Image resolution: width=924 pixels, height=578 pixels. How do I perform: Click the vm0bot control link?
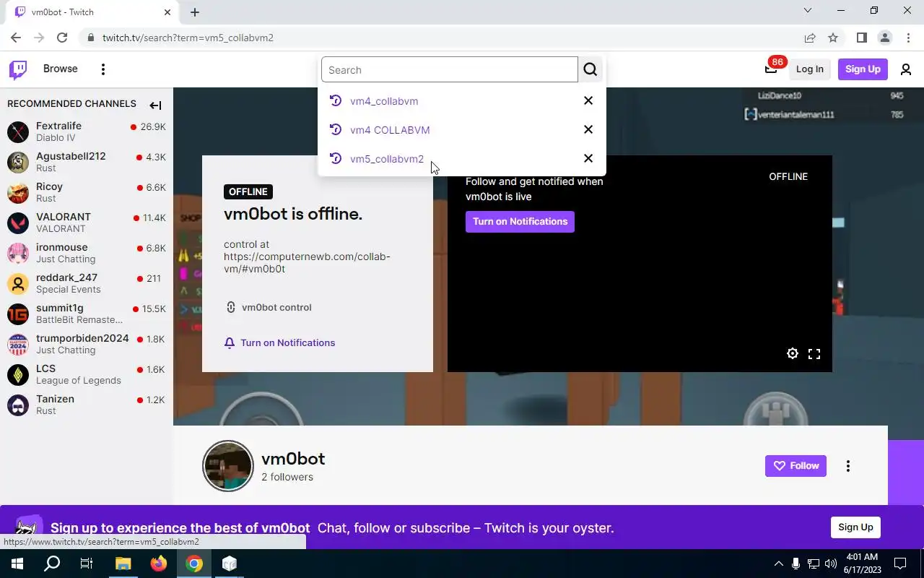(x=269, y=307)
